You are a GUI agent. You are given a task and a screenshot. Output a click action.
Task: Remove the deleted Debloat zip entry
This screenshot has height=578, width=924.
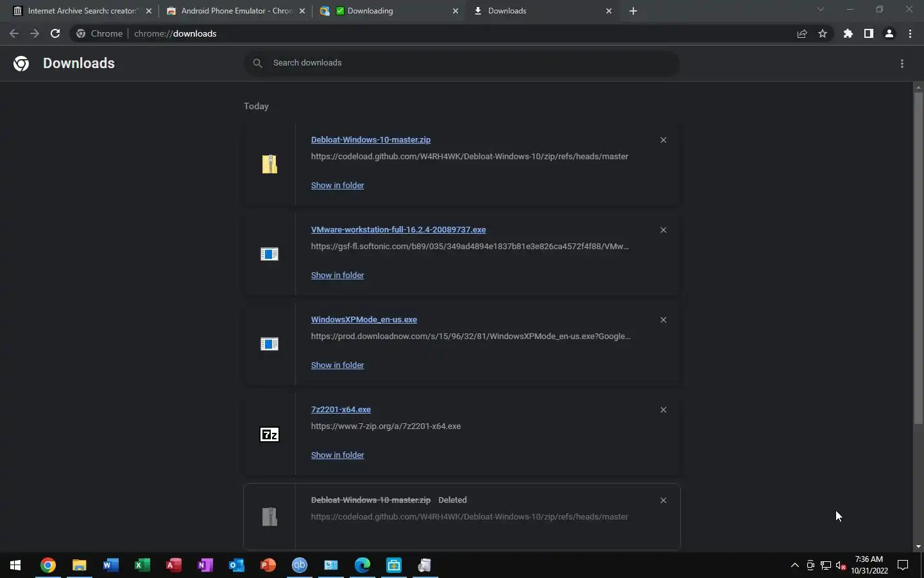click(x=663, y=500)
